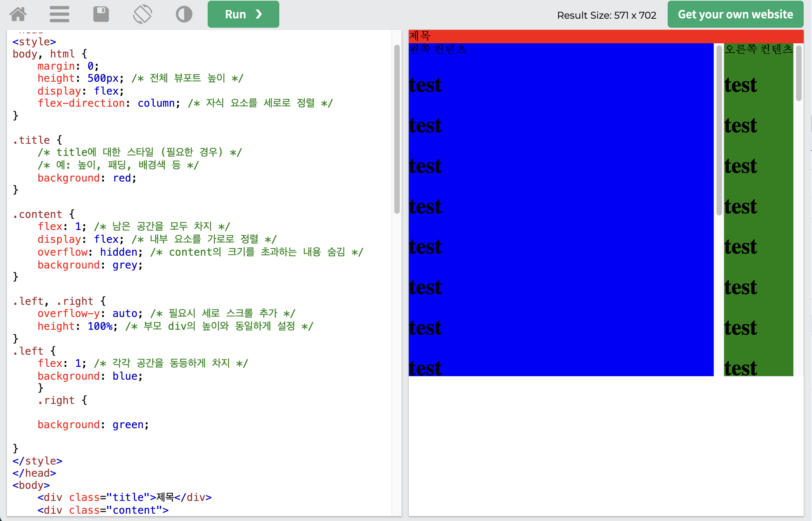812x521 pixels.
Task: Place cursor on 'flex-direction: column' line
Action: pyautogui.click(x=185, y=103)
